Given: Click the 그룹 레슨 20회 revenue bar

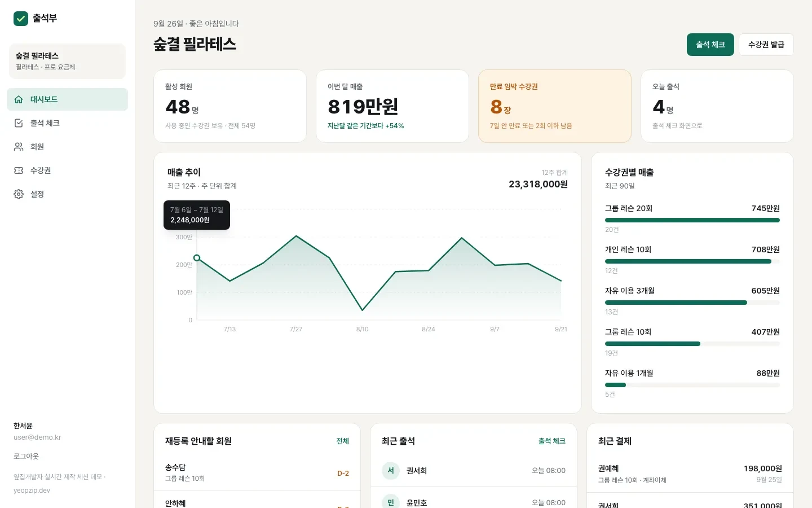Looking at the screenshot, I should [x=692, y=220].
